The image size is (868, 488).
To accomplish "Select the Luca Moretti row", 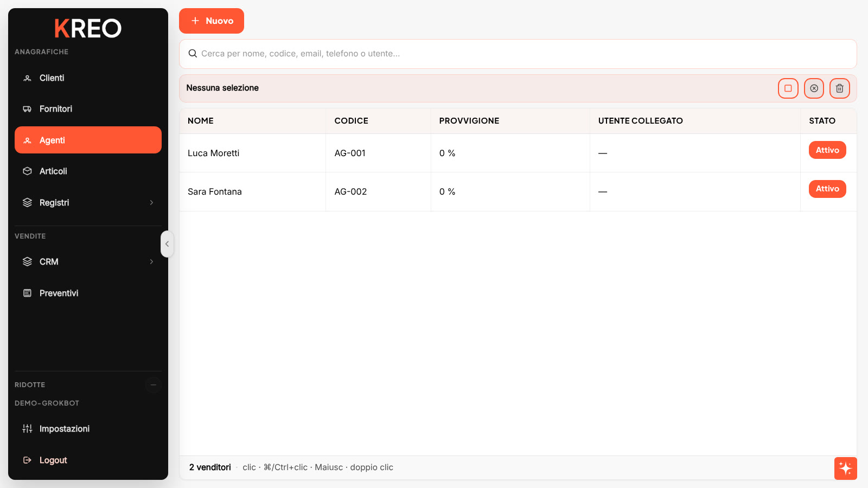I will tap(518, 153).
